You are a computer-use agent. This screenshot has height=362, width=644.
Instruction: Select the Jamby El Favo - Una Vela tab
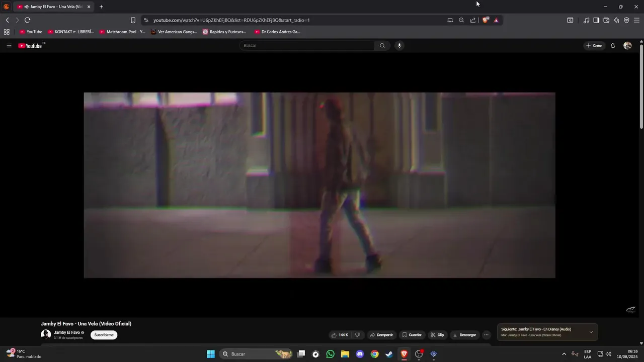point(53,7)
